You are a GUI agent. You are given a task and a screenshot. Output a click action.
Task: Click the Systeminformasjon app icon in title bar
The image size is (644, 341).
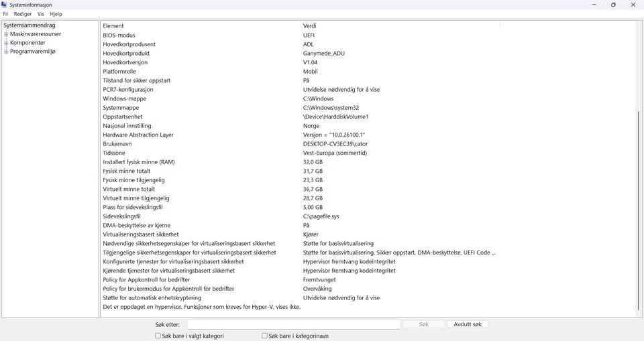(x=4, y=5)
